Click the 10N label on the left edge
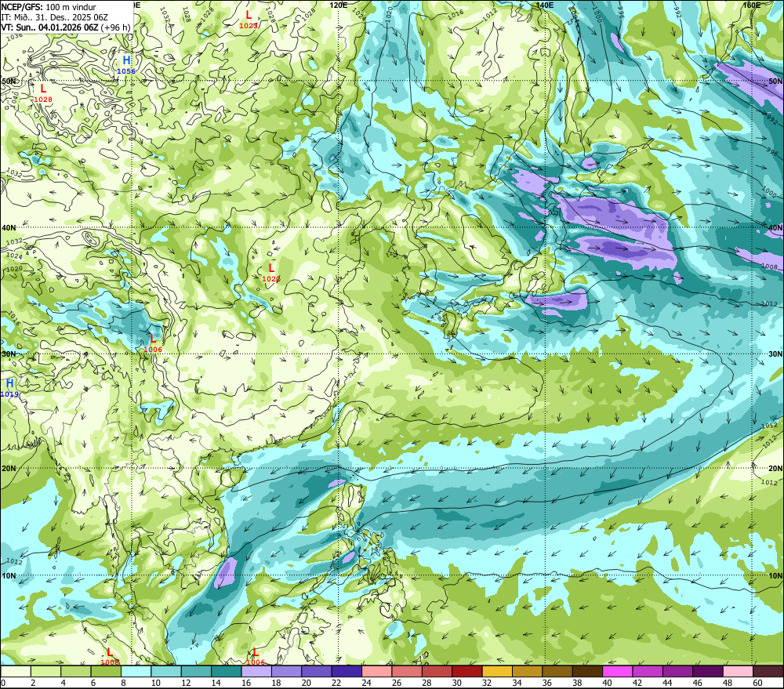The image size is (784, 689). tap(9, 575)
